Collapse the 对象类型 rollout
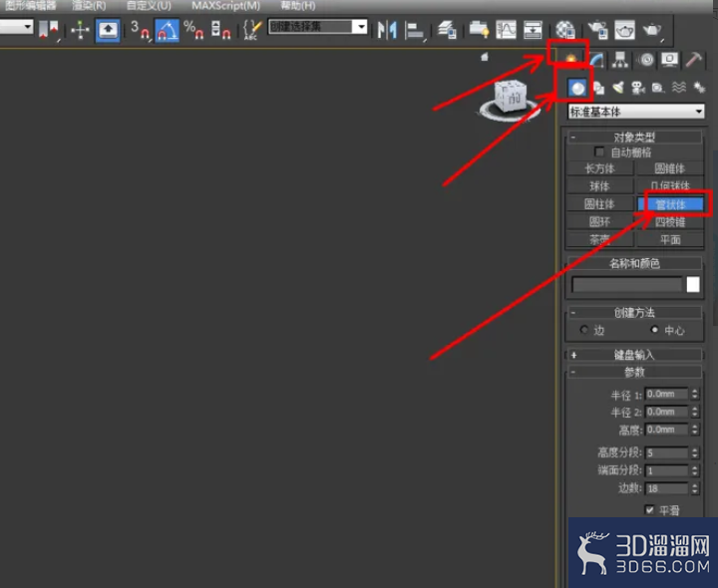This screenshot has width=718, height=588. 634,137
